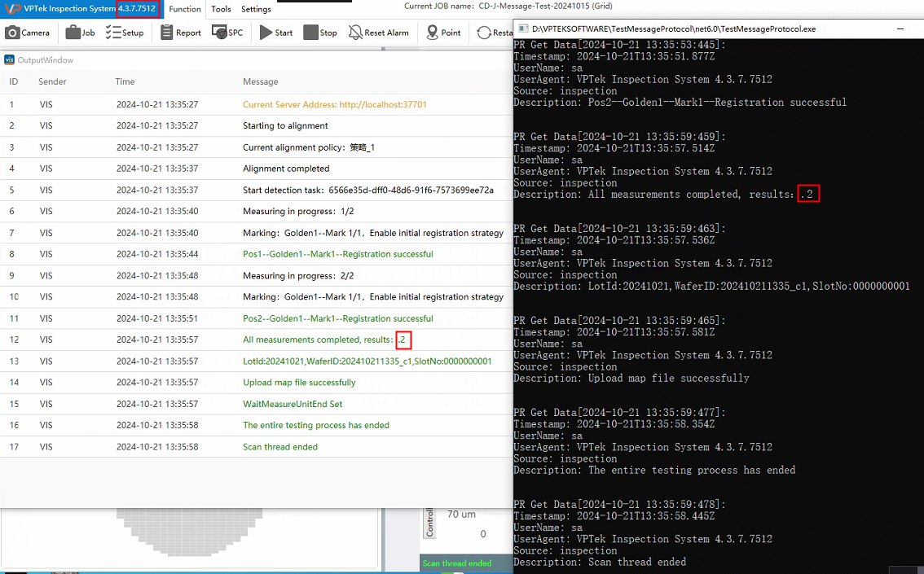Start inspection with the Start button
Screen dimensions: 924x574
275,33
